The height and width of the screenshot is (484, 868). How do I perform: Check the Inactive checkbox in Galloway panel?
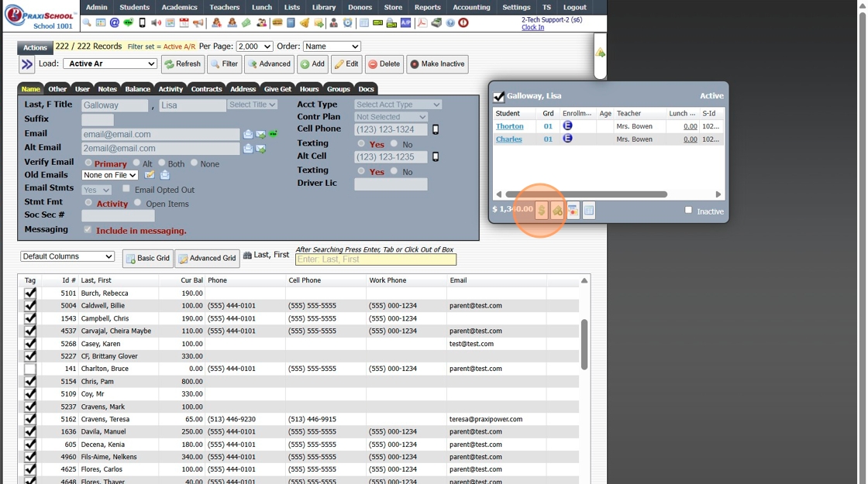point(688,210)
